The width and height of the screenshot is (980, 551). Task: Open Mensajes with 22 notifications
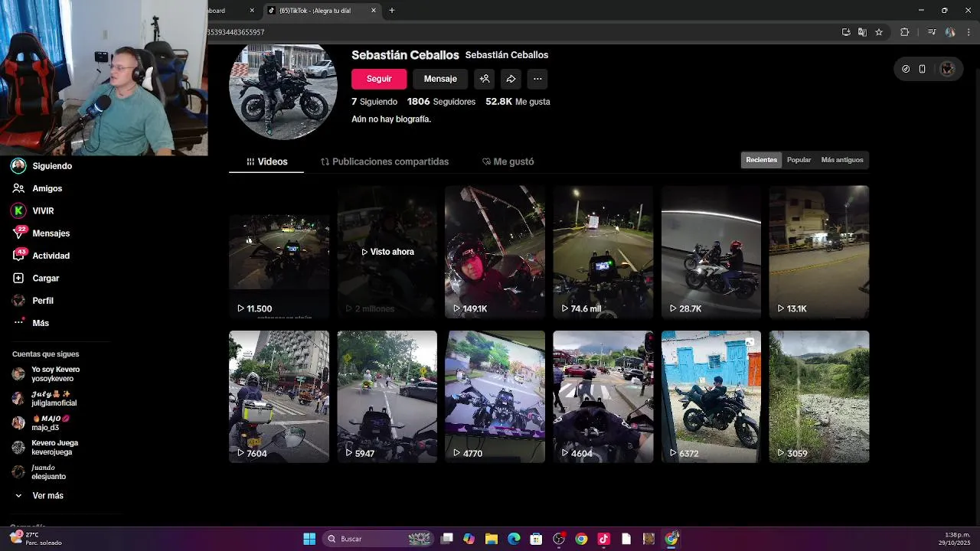(41, 233)
